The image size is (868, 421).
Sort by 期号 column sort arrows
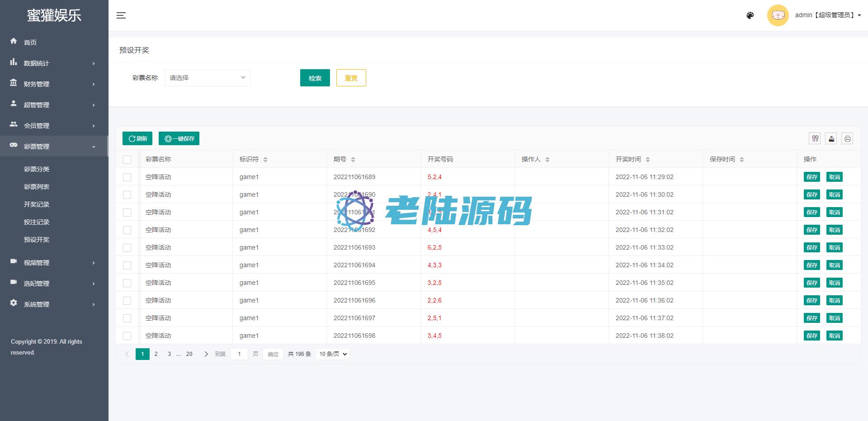(353, 160)
